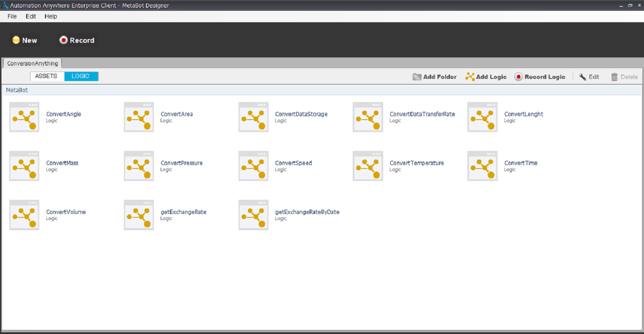Click the ConvertDataStorage logic icon

pos(253,117)
